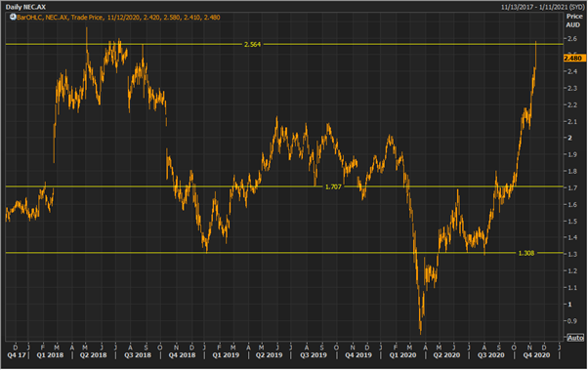Click the Q1 2018 quarter label

tap(50, 355)
